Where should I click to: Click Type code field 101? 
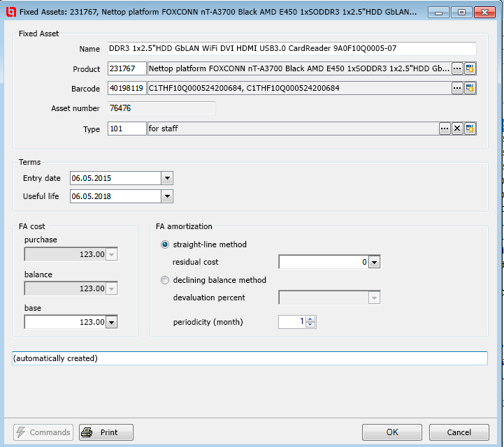(127, 129)
